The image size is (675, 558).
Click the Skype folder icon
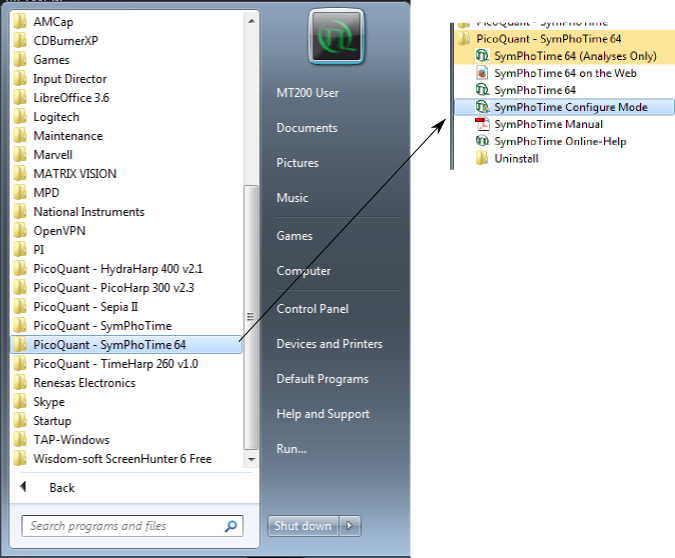pyautogui.click(x=20, y=402)
